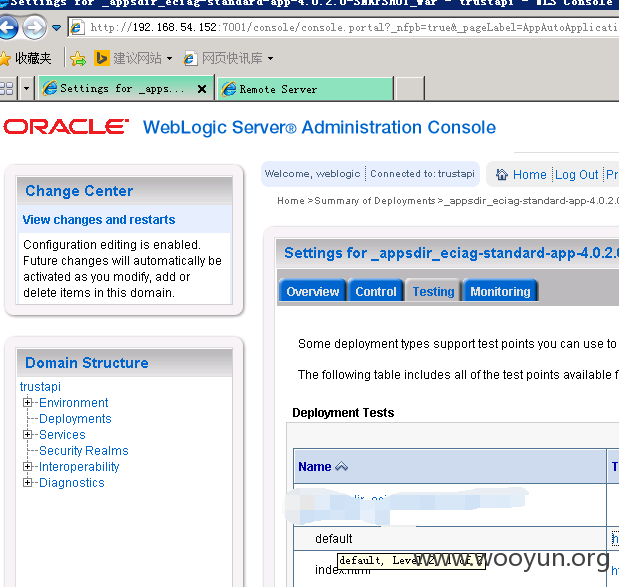Click View changes and restarts link

[x=99, y=219]
